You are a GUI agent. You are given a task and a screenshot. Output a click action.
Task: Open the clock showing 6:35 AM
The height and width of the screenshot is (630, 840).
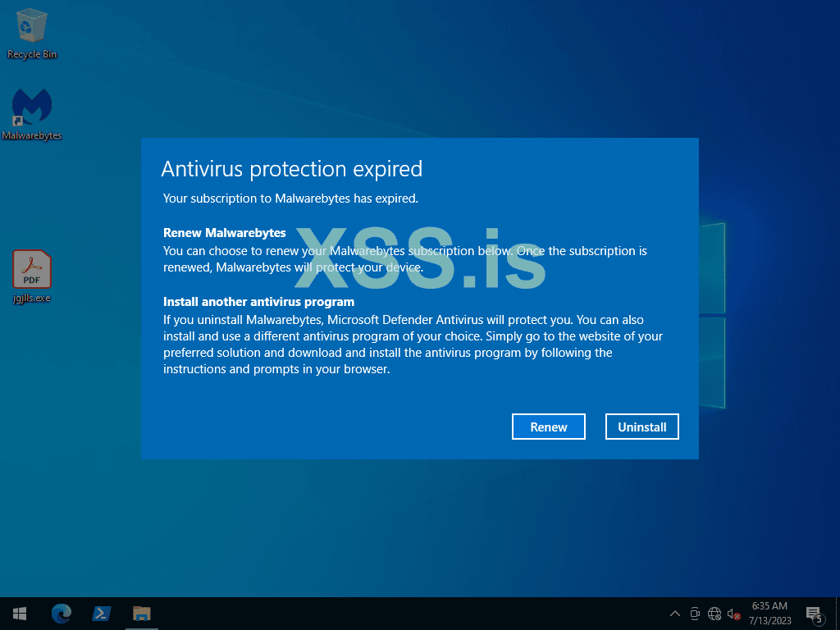point(769,614)
